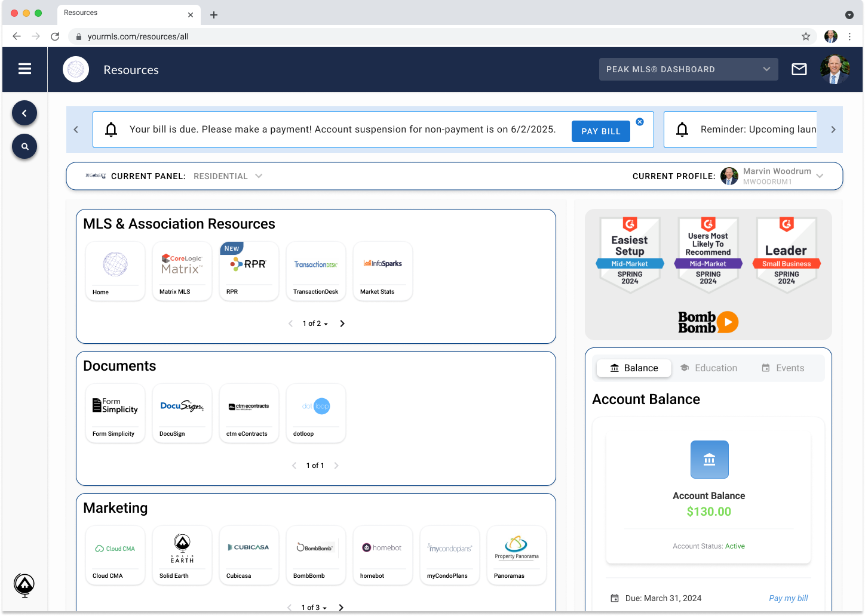Click the round Resources logo in the header
The image size is (865, 616).
76,69
